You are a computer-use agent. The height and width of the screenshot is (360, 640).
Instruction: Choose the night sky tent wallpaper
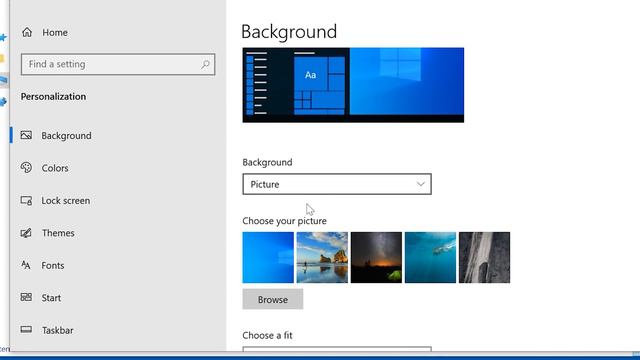point(376,257)
